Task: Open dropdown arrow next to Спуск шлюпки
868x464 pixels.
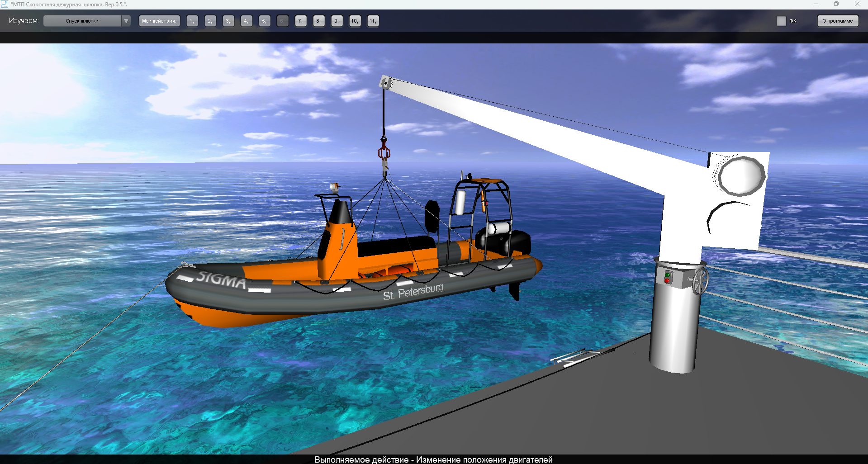Action: coord(126,21)
